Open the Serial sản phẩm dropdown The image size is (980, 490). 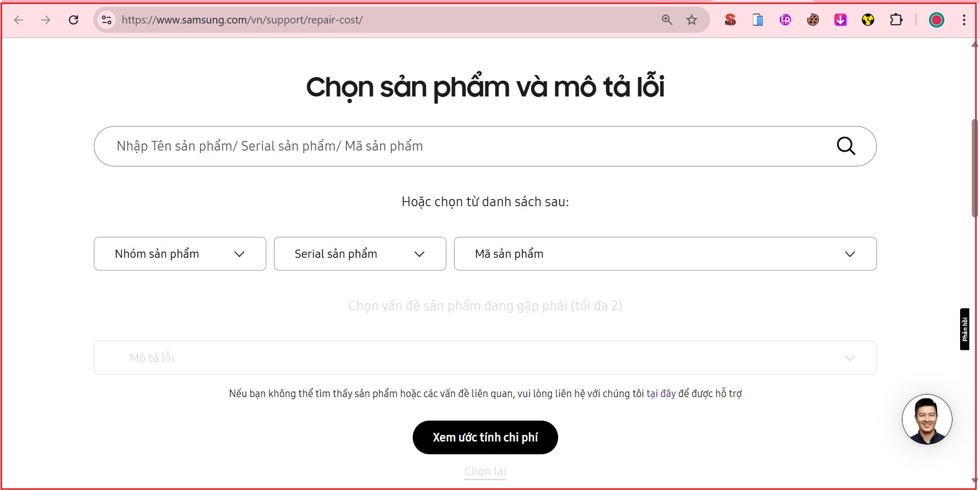pos(360,254)
